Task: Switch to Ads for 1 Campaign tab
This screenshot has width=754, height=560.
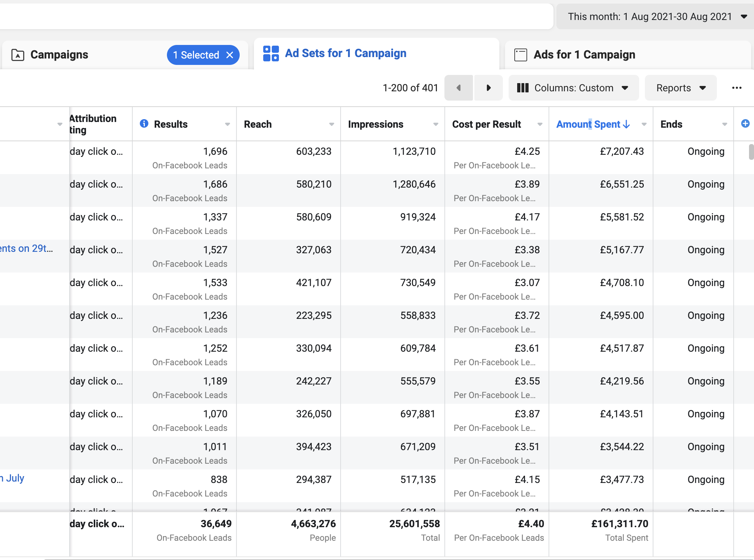Action: pos(584,55)
